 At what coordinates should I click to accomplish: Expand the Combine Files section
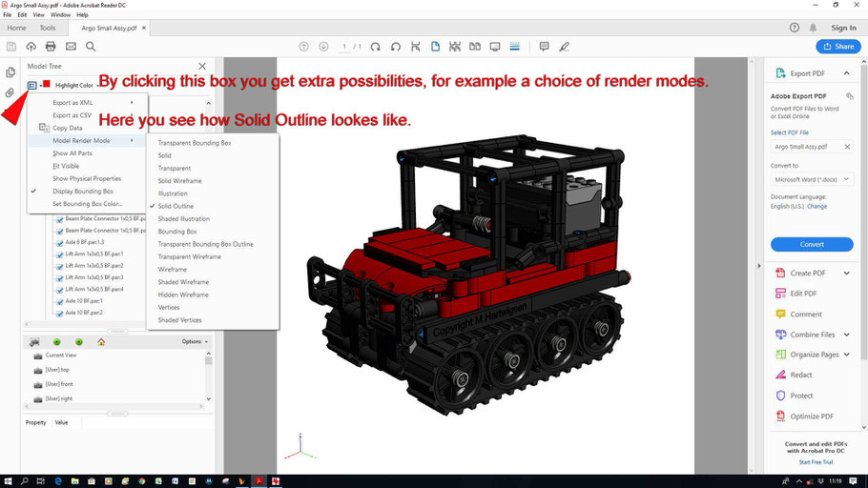[846, 335]
